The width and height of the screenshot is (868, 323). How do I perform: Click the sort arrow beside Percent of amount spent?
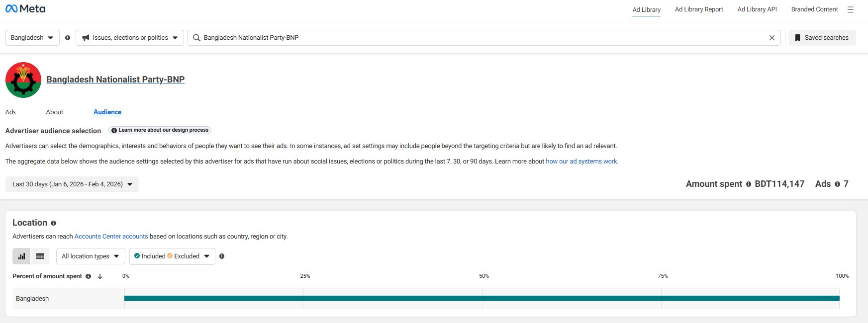click(100, 276)
